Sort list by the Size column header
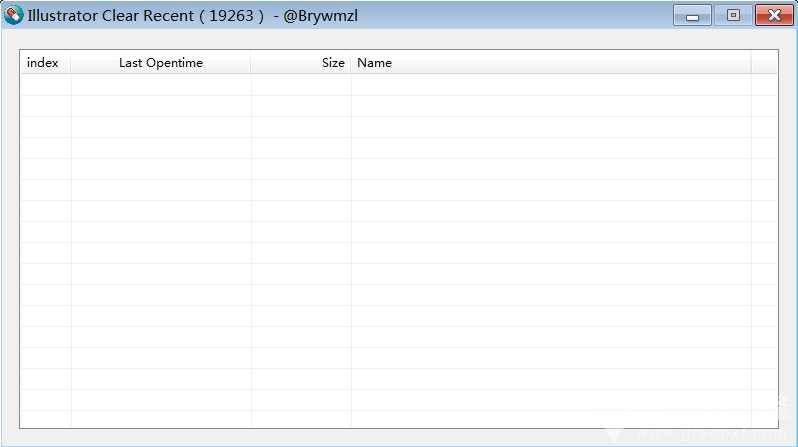This screenshot has height=447, width=798. (x=301, y=63)
